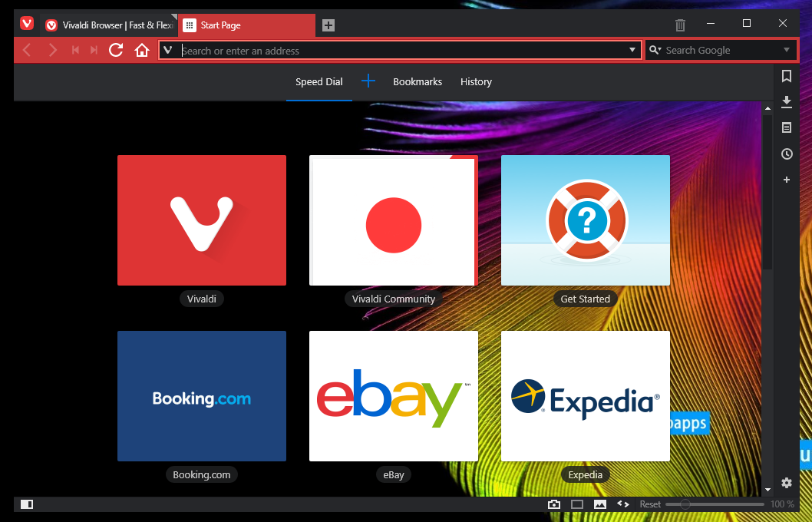Switch to Vivaldi Browser tab

(110, 25)
